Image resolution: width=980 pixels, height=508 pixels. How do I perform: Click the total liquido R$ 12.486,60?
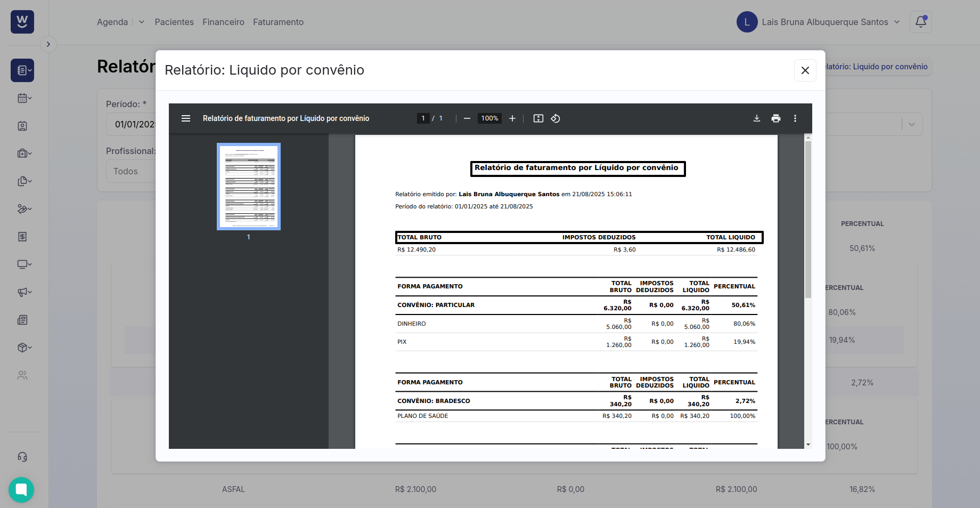pos(736,249)
